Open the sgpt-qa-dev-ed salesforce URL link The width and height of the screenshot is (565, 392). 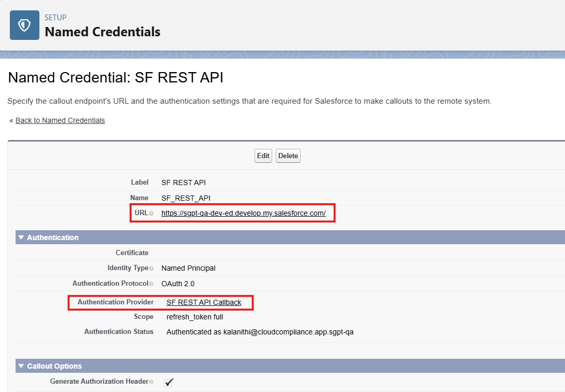click(243, 213)
